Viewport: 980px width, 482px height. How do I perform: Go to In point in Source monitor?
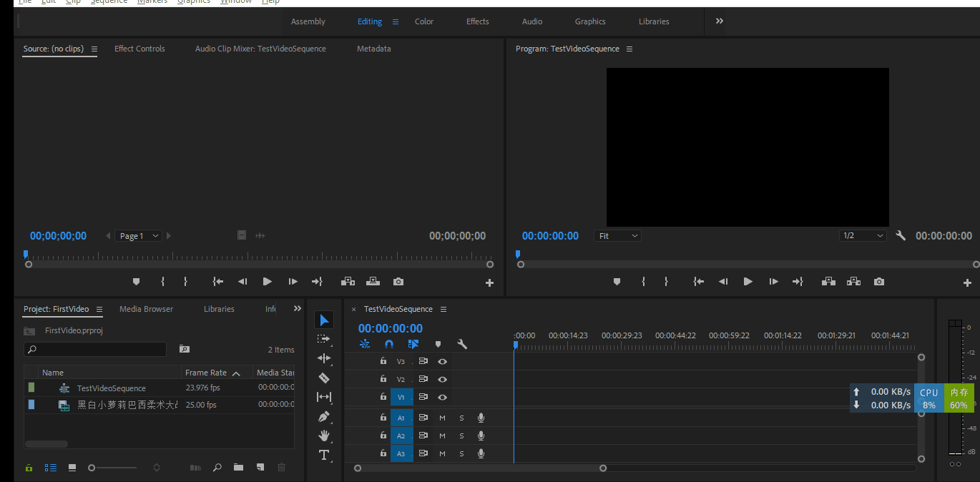point(218,282)
